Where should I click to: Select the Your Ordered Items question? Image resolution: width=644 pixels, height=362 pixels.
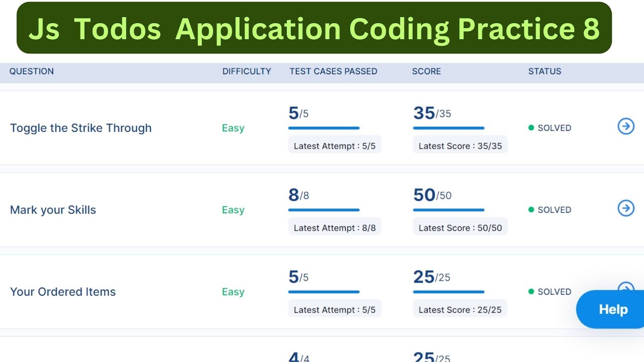(63, 292)
